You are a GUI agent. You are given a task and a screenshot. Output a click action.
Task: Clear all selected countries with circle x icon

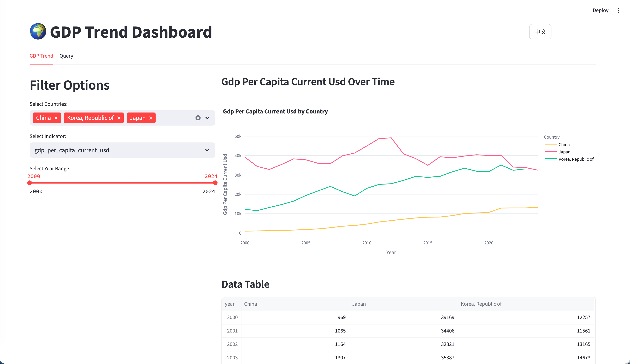pyautogui.click(x=198, y=118)
